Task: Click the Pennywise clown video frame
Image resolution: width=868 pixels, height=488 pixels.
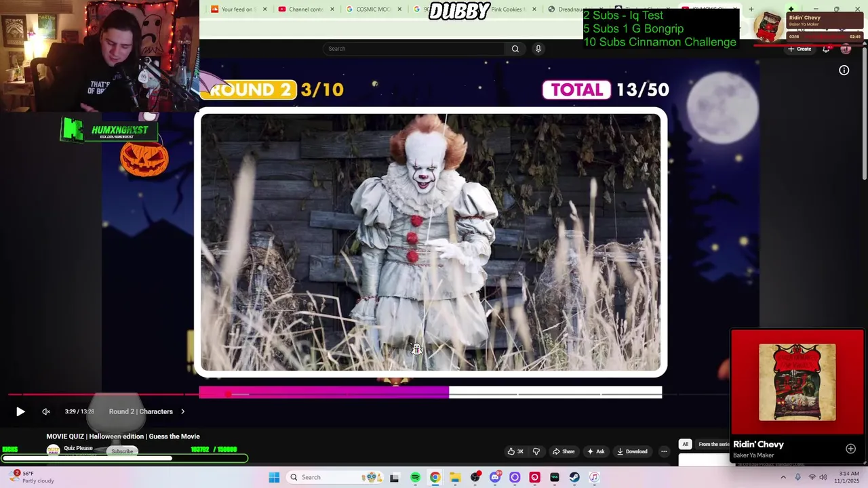Action: pos(430,243)
